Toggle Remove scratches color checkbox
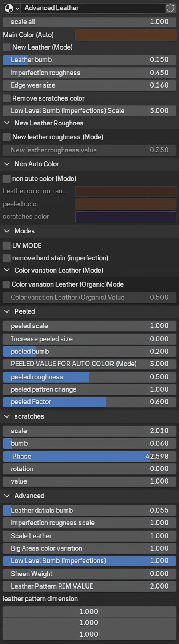The height and width of the screenshot is (644, 179). pyautogui.click(x=7, y=98)
